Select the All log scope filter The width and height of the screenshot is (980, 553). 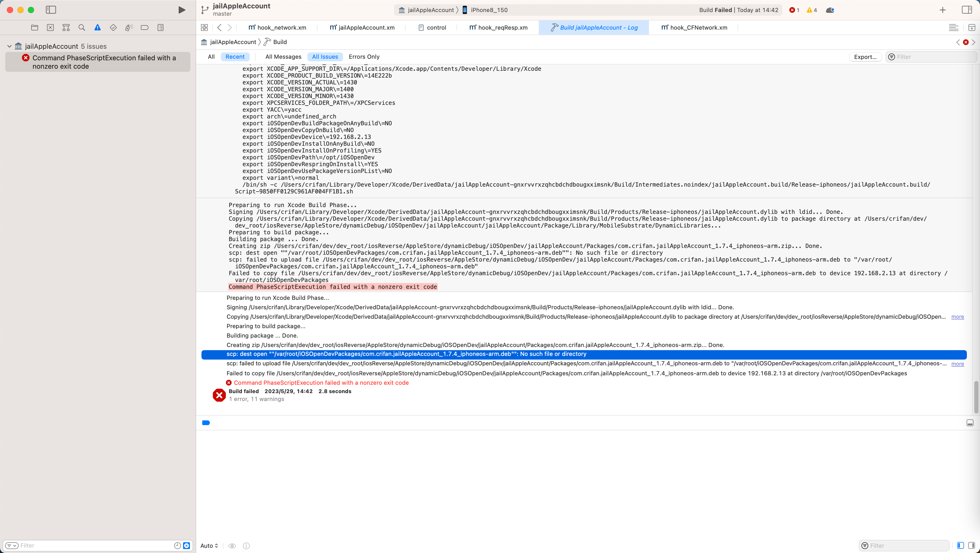[211, 57]
